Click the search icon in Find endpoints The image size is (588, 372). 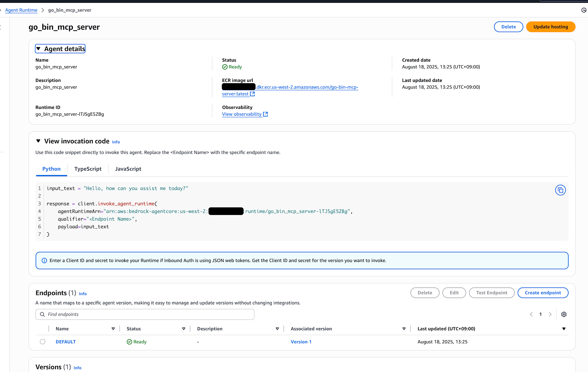pos(42,314)
